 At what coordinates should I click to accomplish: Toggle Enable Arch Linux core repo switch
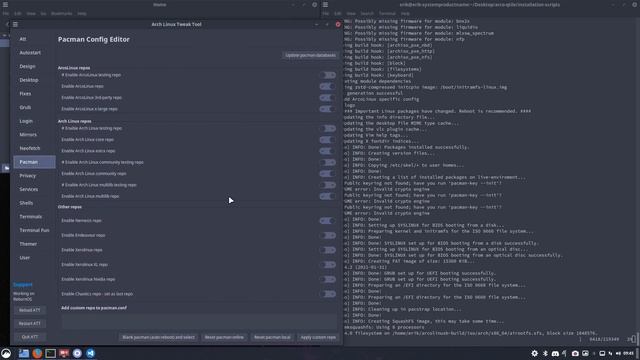pos(327,140)
